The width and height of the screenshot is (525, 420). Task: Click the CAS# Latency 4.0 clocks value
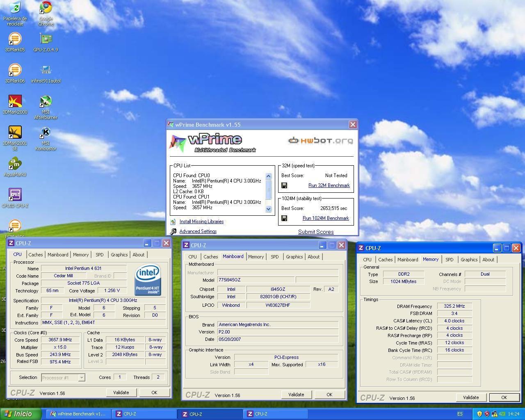point(454,321)
